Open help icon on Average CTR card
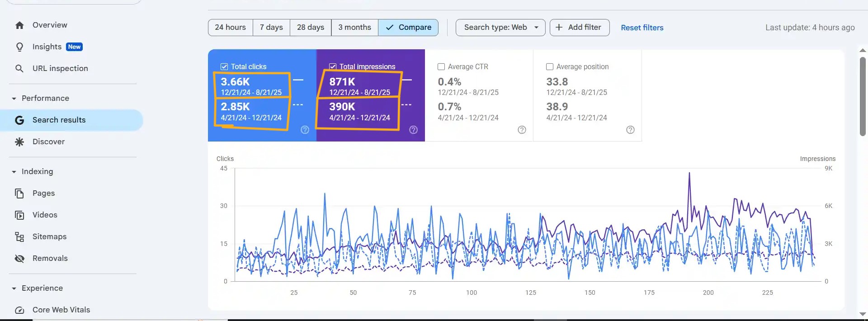Screen dimensions: 868x321 point(522,130)
